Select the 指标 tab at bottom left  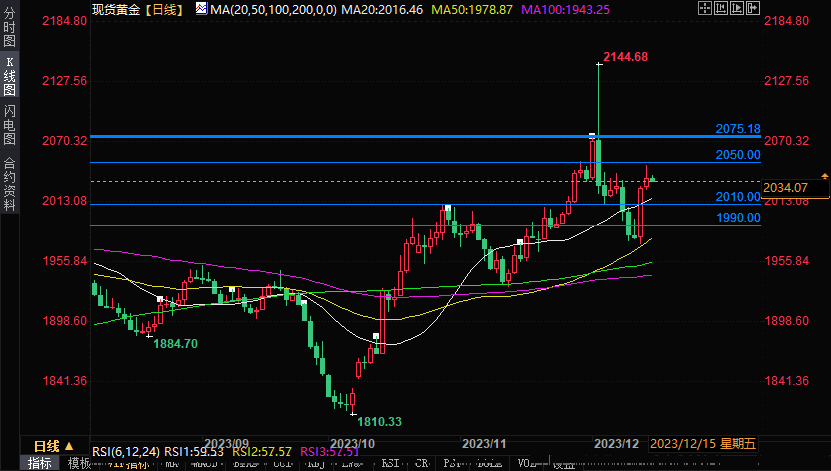tap(40, 463)
